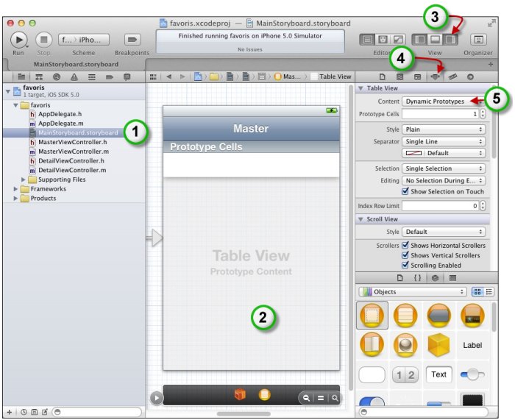
Task: Show the Debug navigator
Action: tap(92, 76)
